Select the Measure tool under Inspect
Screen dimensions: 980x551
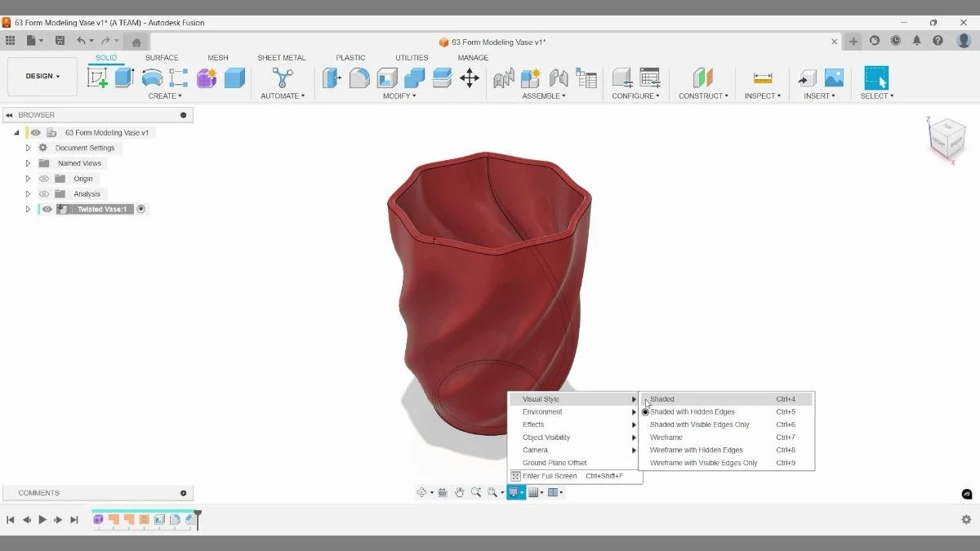pyautogui.click(x=762, y=78)
